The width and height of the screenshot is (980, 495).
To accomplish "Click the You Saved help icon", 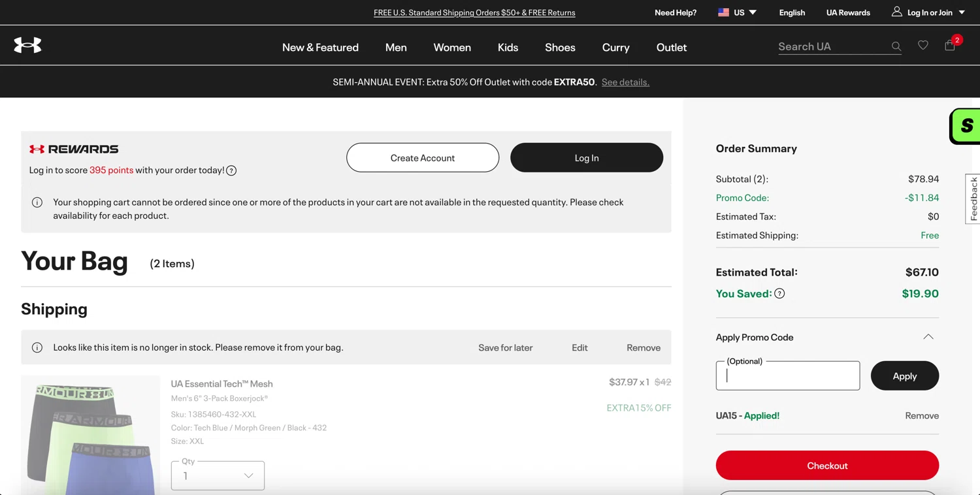I will 779,294.
